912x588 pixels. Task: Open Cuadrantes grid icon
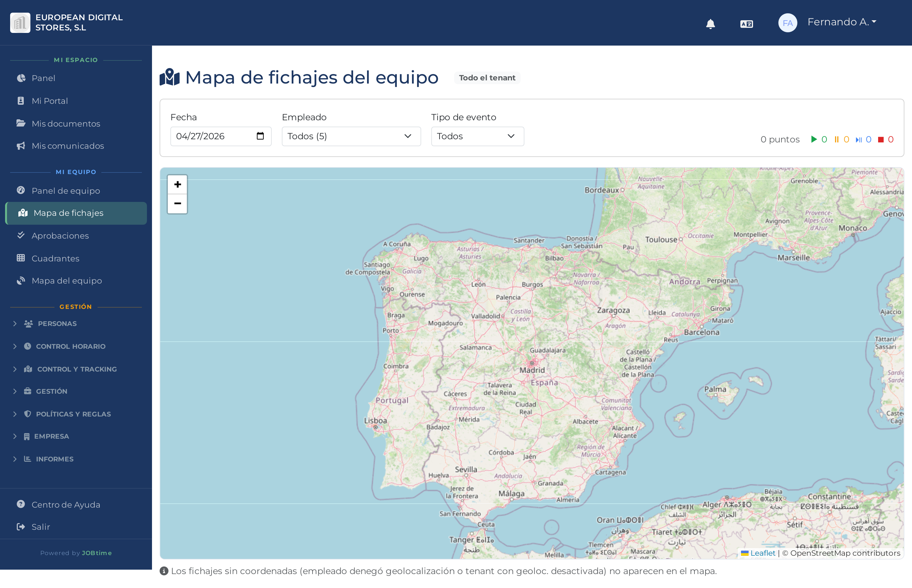(x=21, y=258)
